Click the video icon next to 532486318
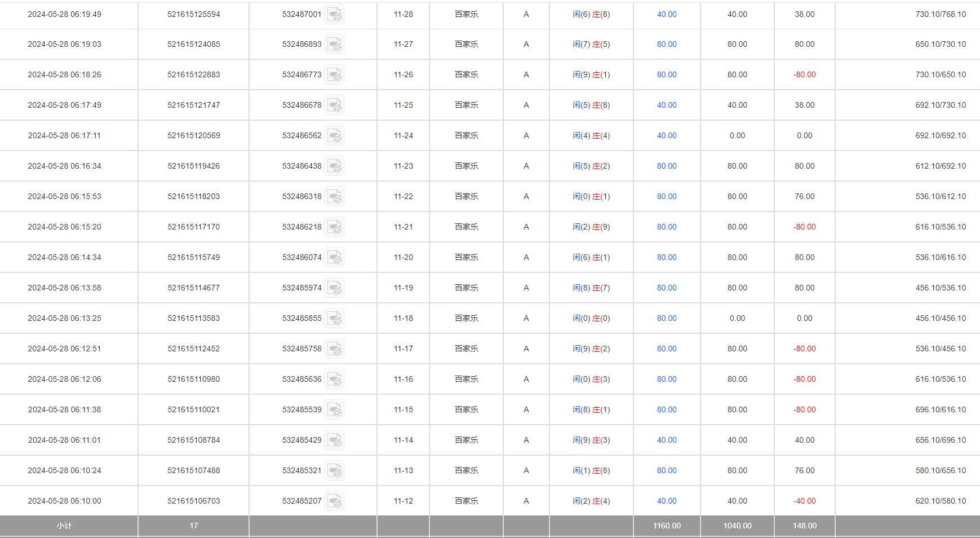This screenshot has height=538, width=980. click(x=334, y=197)
